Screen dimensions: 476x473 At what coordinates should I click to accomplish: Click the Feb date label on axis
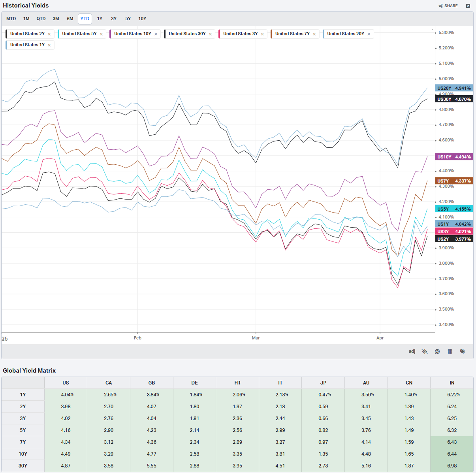click(137, 338)
